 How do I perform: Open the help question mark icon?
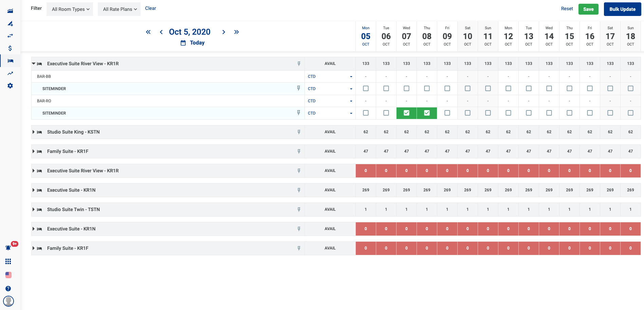pyautogui.click(x=8, y=289)
